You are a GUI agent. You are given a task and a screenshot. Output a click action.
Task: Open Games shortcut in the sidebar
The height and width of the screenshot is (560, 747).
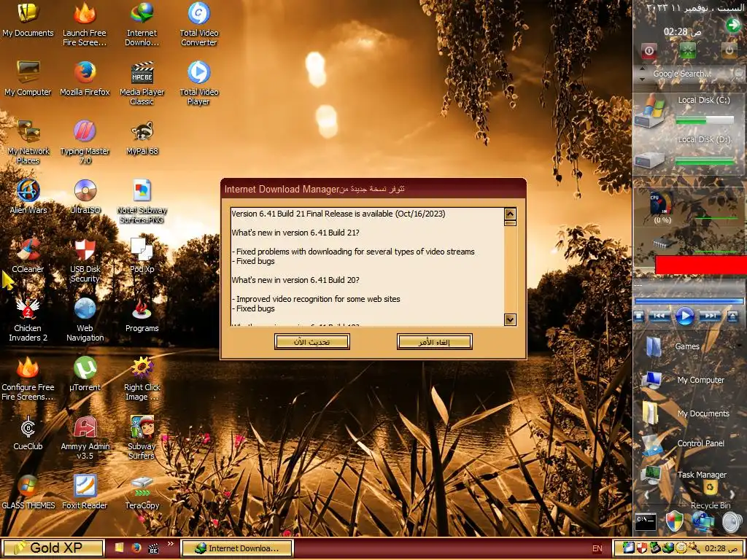pyautogui.click(x=673, y=346)
